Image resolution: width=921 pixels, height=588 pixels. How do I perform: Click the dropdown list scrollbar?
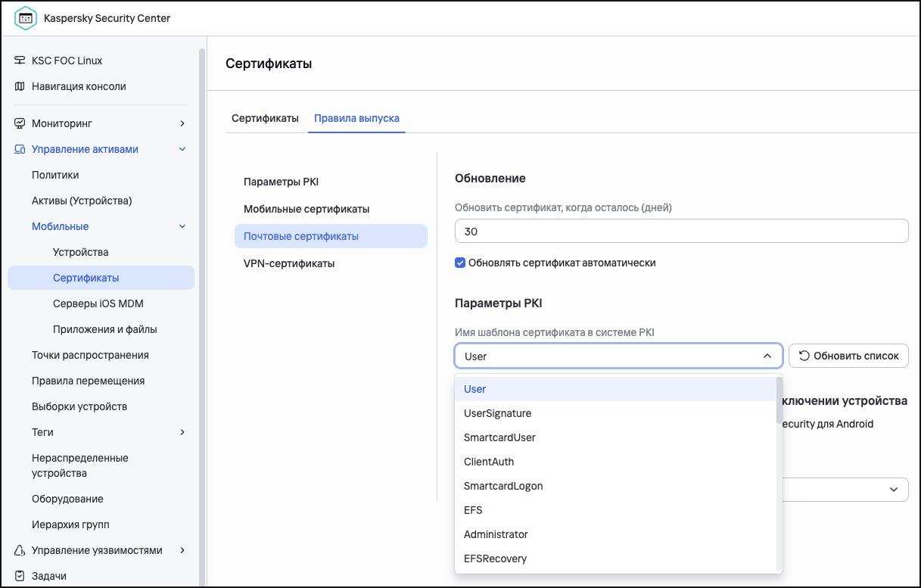779,399
